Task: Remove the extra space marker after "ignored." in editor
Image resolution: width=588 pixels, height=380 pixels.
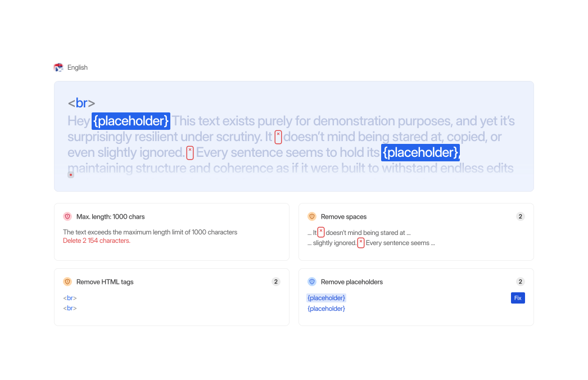Action: [190, 153]
